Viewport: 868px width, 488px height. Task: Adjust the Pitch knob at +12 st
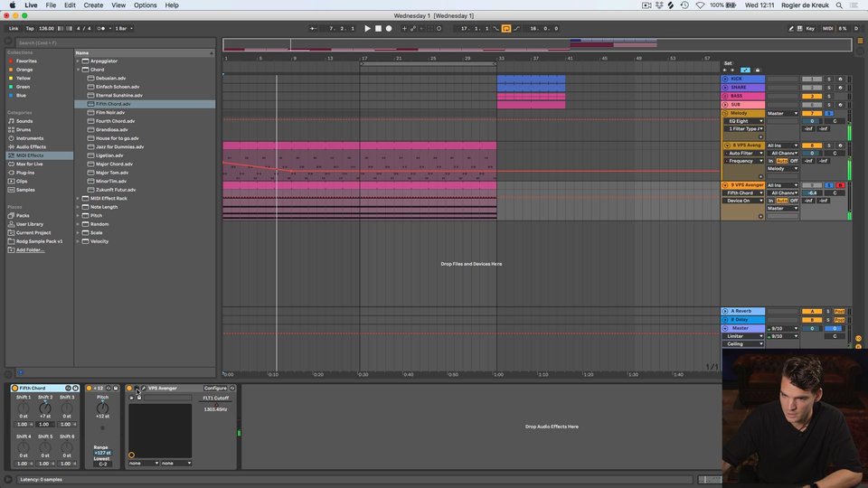pos(102,408)
